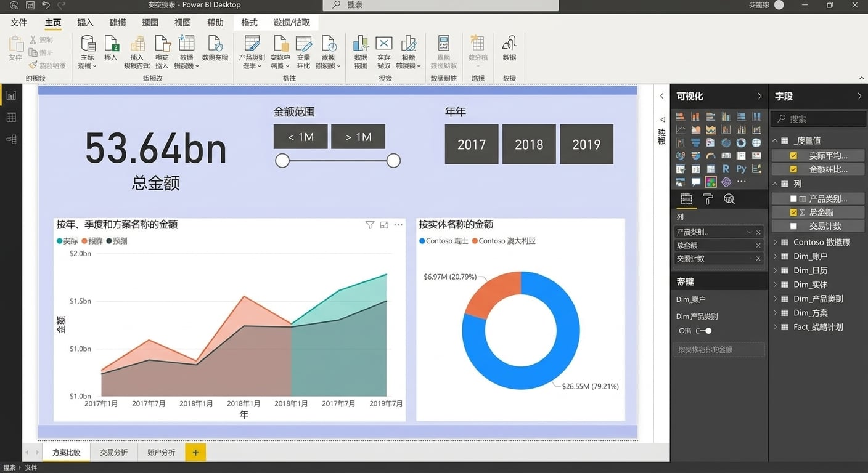Open the 文件 ribbon tab
Viewport: 868px width, 473px height.
(19, 23)
